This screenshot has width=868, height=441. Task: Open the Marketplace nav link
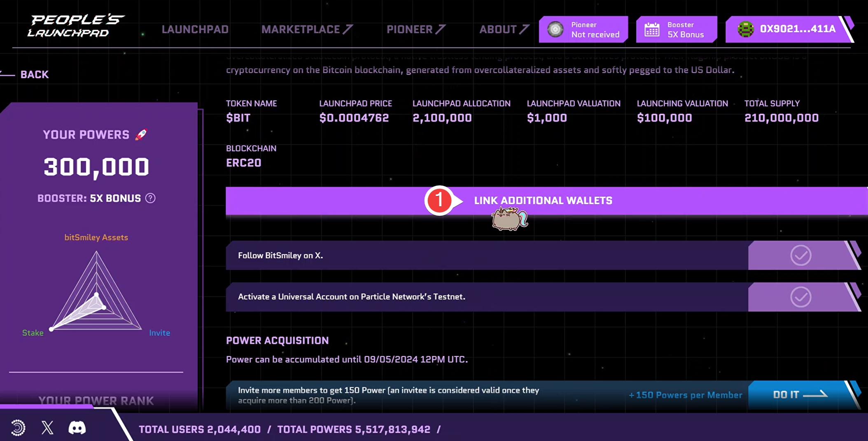[307, 30]
